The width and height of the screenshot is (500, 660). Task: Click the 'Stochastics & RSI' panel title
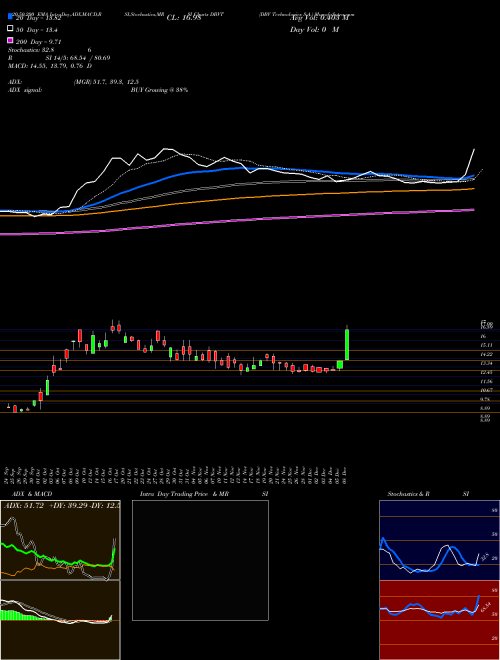click(428, 494)
